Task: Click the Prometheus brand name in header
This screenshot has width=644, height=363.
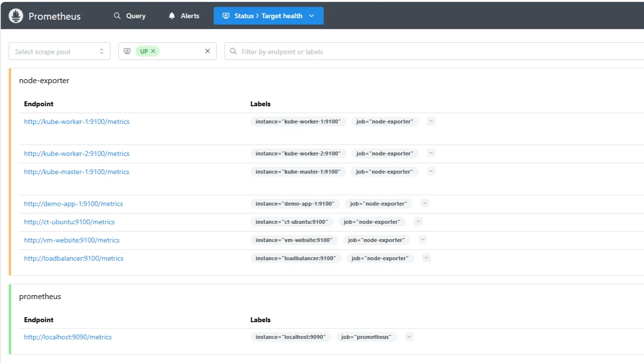Action: point(55,16)
